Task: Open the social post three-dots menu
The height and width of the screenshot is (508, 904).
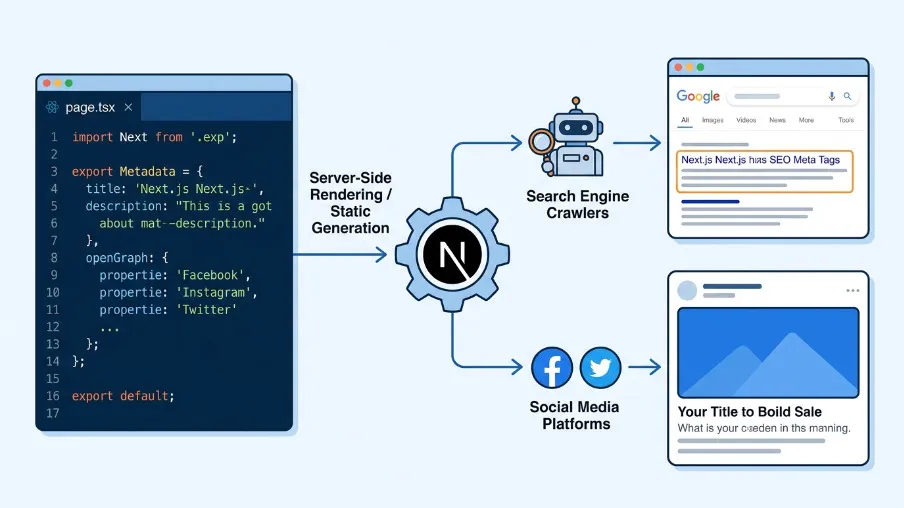Action: (x=853, y=291)
